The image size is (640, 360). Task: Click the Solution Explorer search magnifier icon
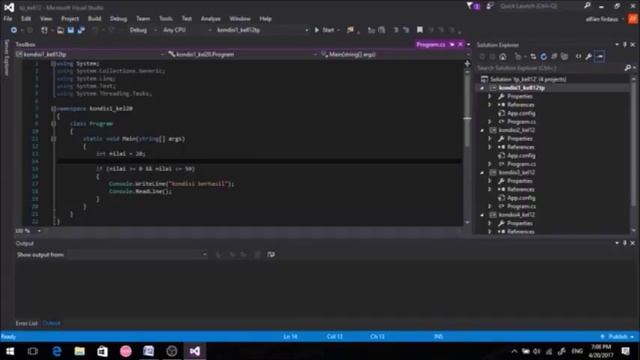click(x=628, y=68)
